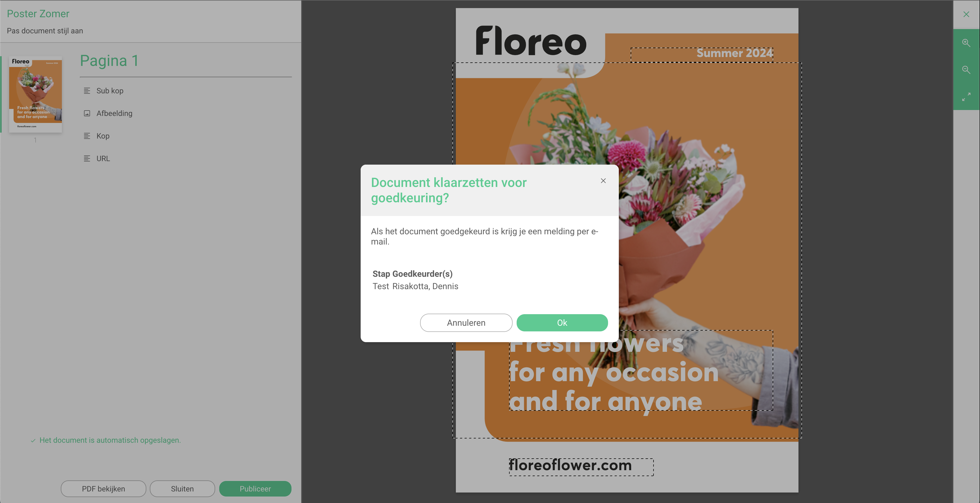
Task: Click the text icon beside URL
Action: point(87,158)
